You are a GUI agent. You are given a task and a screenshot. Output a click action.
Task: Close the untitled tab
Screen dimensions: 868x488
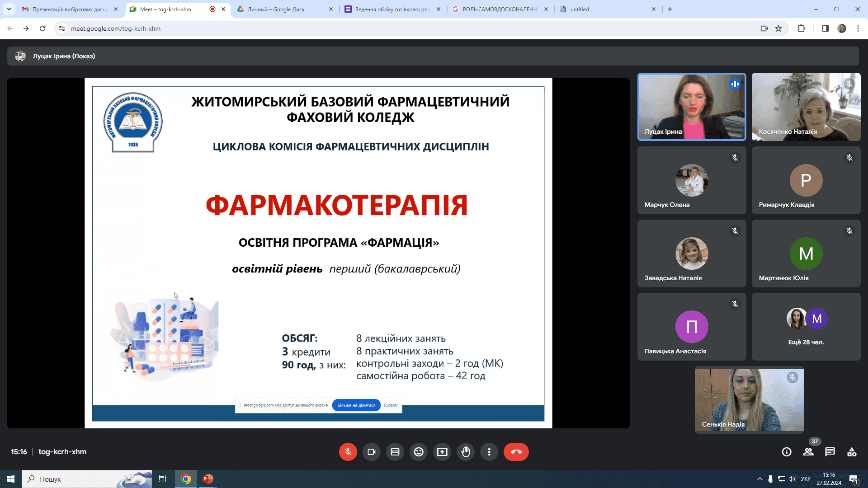653,9
